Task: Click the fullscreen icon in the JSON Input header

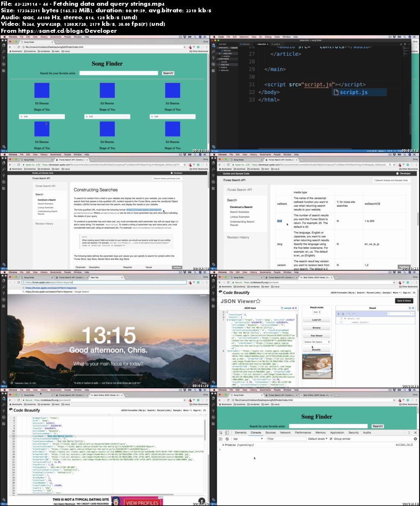Action: (x=296, y=308)
